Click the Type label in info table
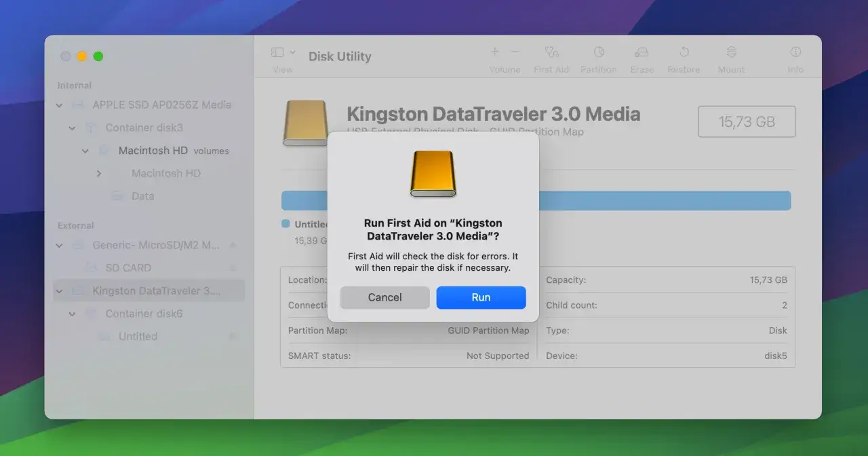Viewport: 868px width, 456px height. pos(557,330)
